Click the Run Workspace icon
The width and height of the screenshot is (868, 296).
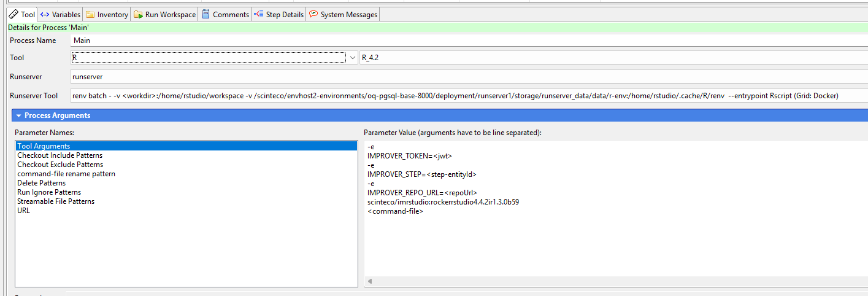click(x=138, y=14)
